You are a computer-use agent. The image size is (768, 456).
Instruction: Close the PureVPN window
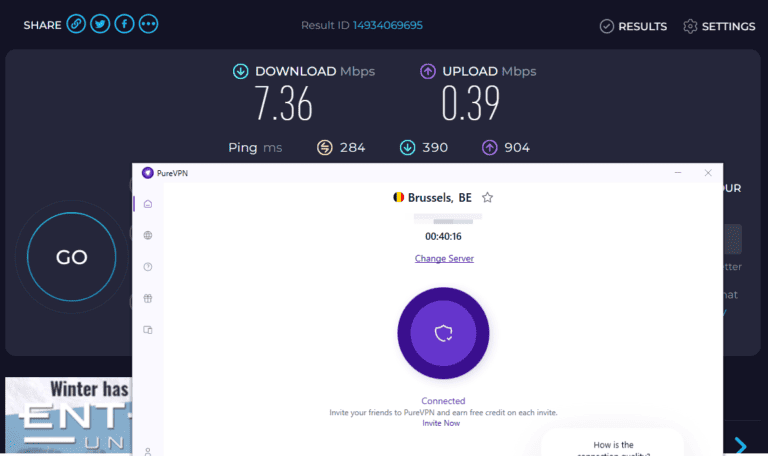click(708, 173)
